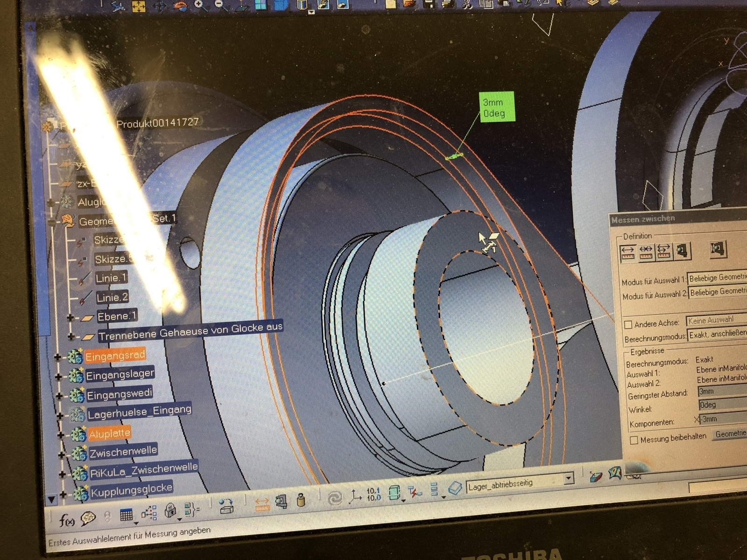Open Modus für Auswahl 1 dropdown

point(717,278)
